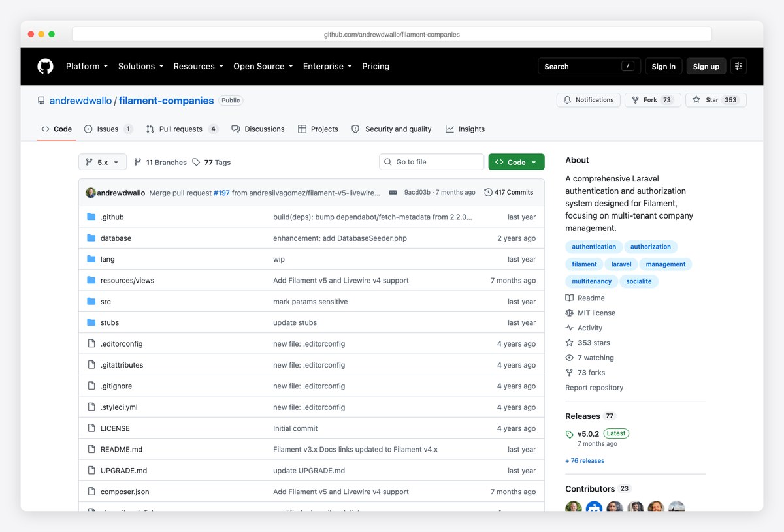Screen dimensions: 784x532
Task: Click the star icon beside 353 stars
Action: [570, 343]
